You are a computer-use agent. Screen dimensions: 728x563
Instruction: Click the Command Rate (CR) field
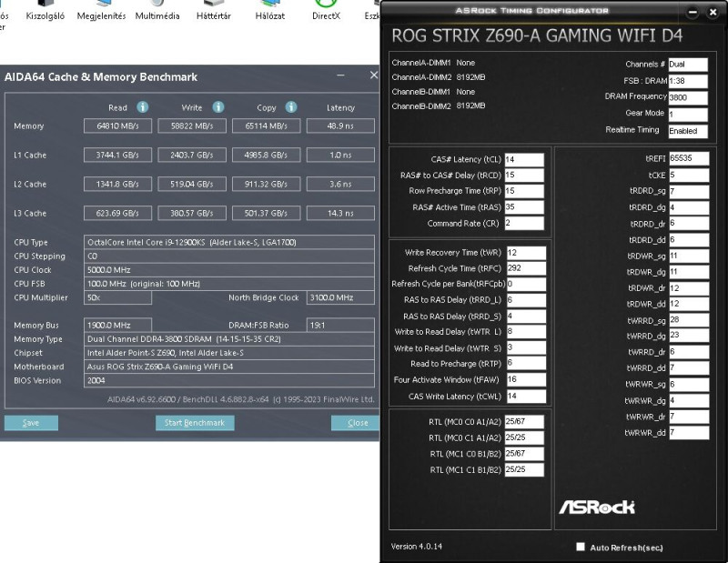[x=524, y=223]
